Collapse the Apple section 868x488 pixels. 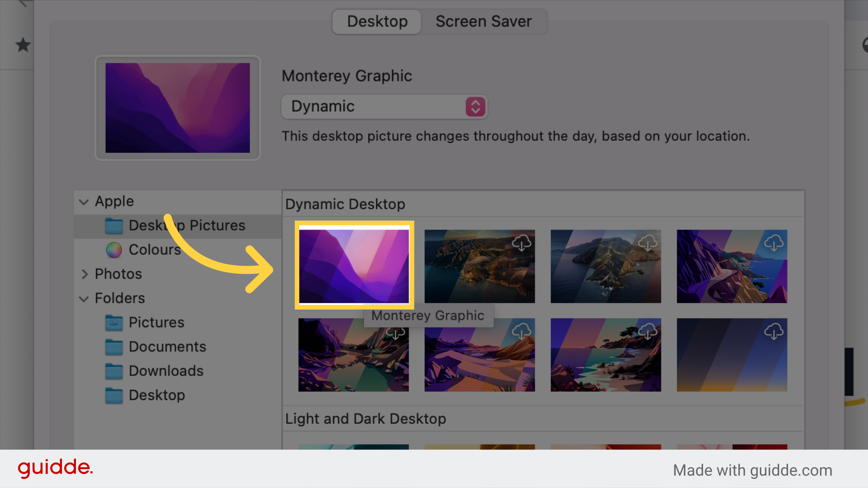coord(84,202)
